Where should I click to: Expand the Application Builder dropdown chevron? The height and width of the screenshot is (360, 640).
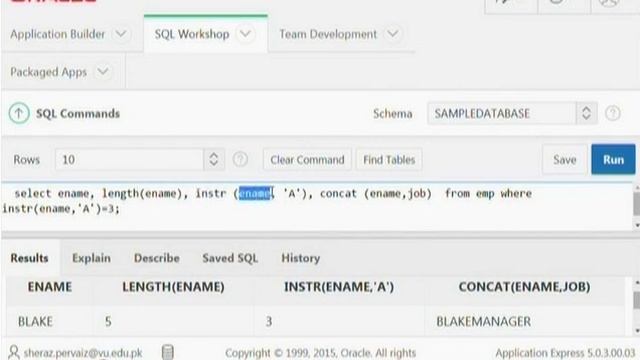pyautogui.click(x=121, y=34)
